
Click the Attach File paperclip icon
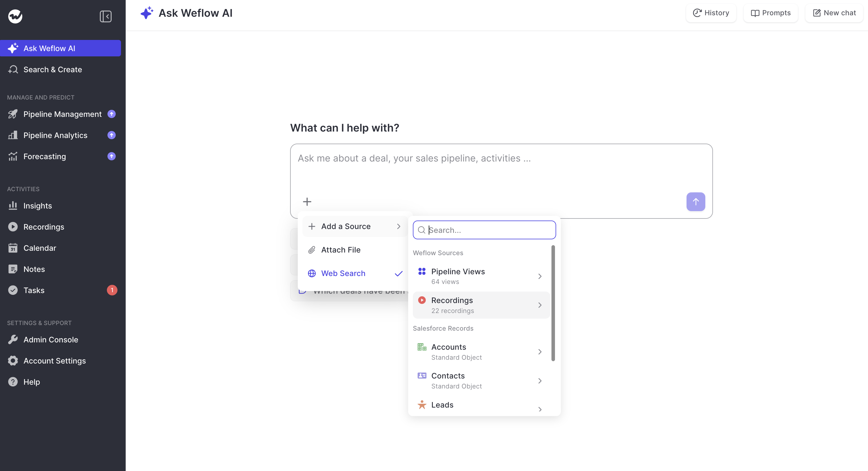coord(312,250)
